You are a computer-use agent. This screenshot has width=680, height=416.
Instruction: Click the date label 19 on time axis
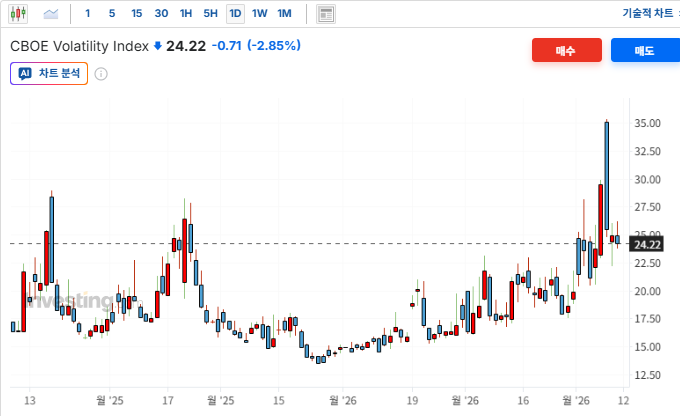tap(412, 400)
